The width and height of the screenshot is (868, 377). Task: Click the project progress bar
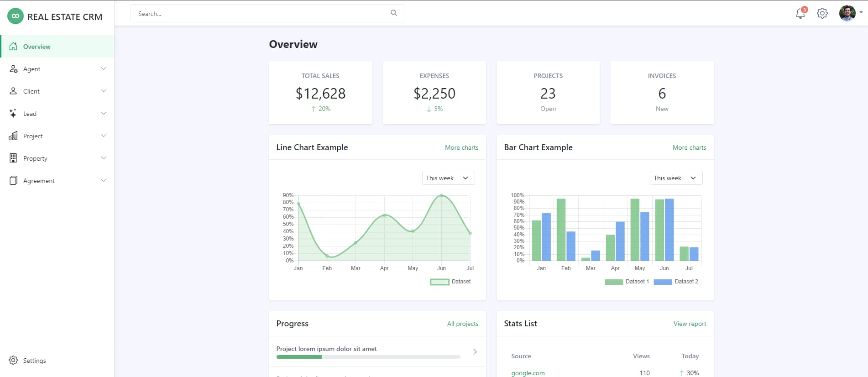368,357
